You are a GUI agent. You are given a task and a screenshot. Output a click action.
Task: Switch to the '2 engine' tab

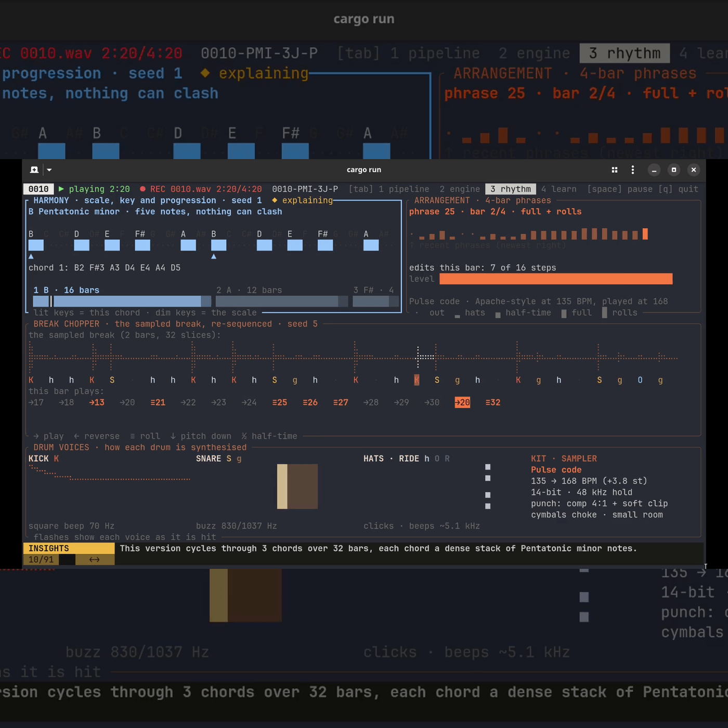(x=460, y=189)
